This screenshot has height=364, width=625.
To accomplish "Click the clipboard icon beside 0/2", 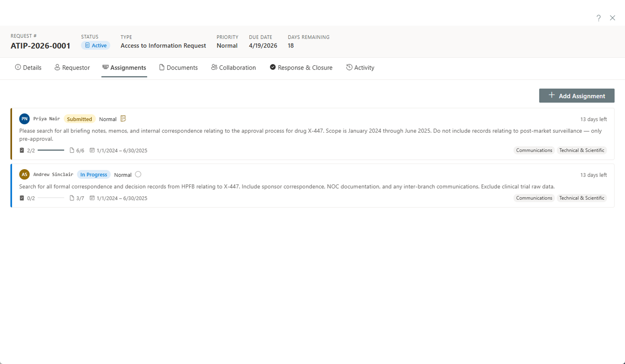I will click(22, 198).
